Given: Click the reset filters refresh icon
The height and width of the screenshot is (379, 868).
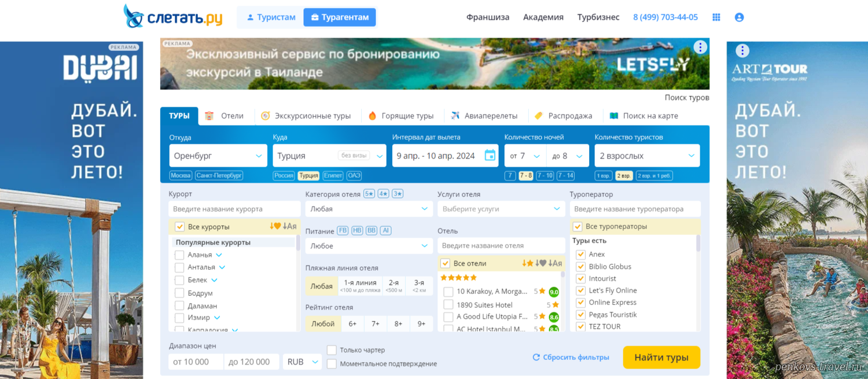Looking at the screenshot, I should 536,358.
